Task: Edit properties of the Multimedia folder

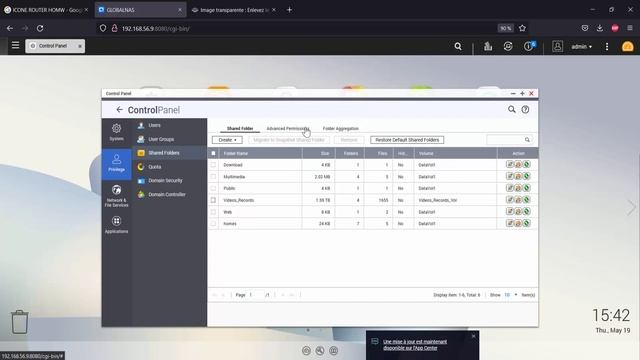Action: 509,176
